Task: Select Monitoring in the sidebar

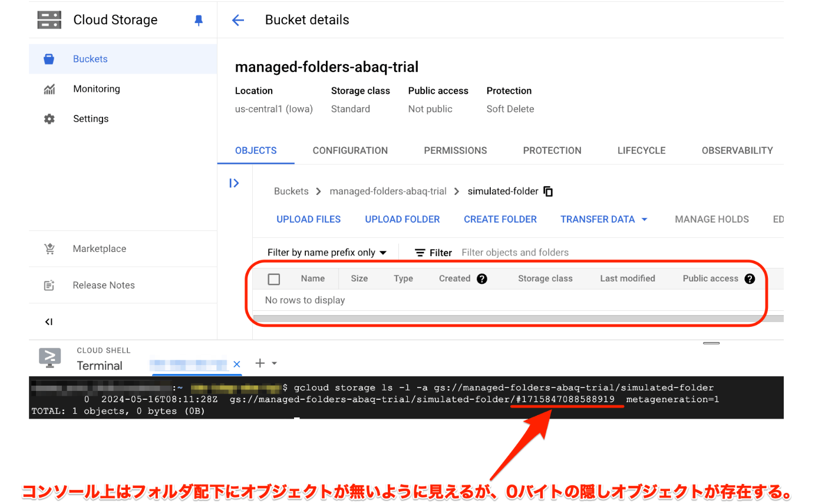Action: [123, 89]
